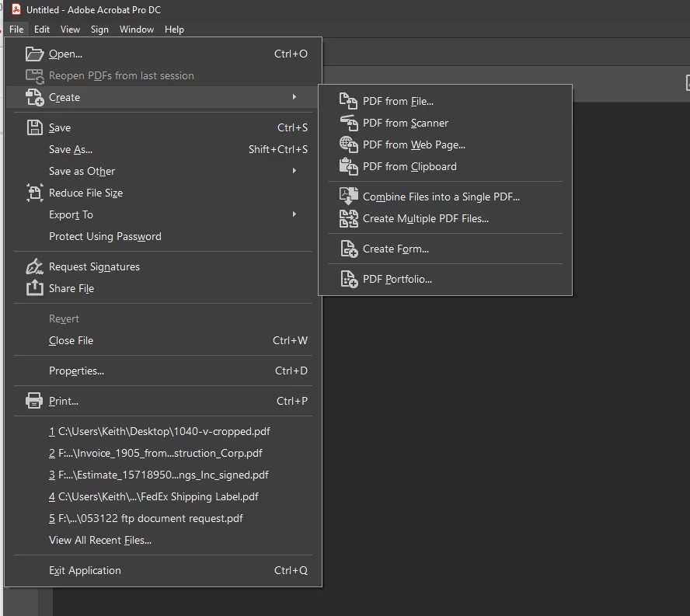The height and width of the screenshot is (616, 690).
Task: Select Save As... menu entry
Action: pyautogui.click(x=163, y=150)
